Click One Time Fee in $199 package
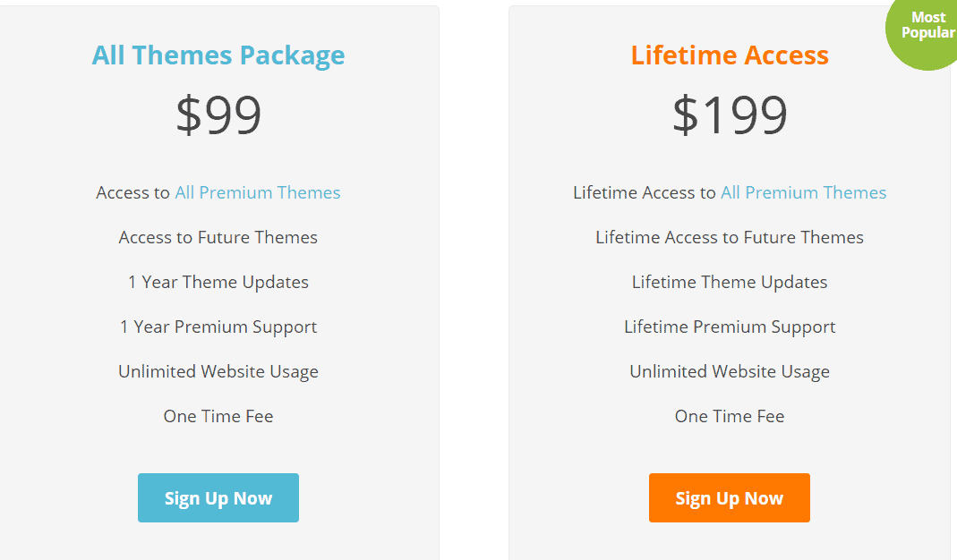Viewport: 957px width, 560px height. pos(730,416)
